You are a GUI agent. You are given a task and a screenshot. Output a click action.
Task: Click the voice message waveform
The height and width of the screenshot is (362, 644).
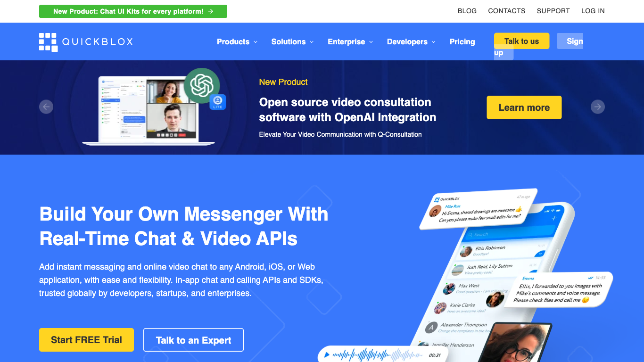click(x=378, y=355)
